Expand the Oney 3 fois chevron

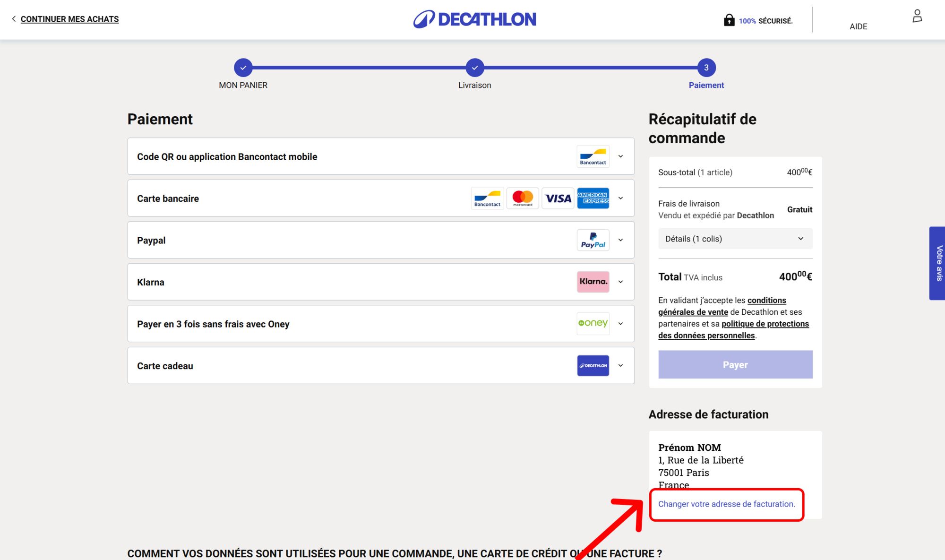pos(620,324)
